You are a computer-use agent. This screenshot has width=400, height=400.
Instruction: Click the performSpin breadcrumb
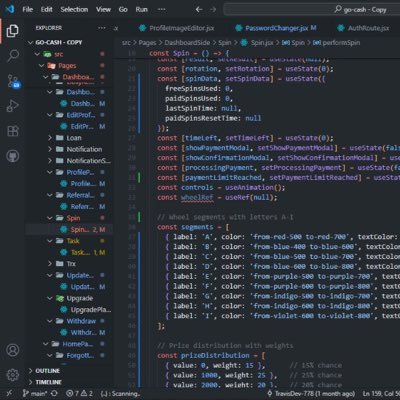tap(341, 43)
